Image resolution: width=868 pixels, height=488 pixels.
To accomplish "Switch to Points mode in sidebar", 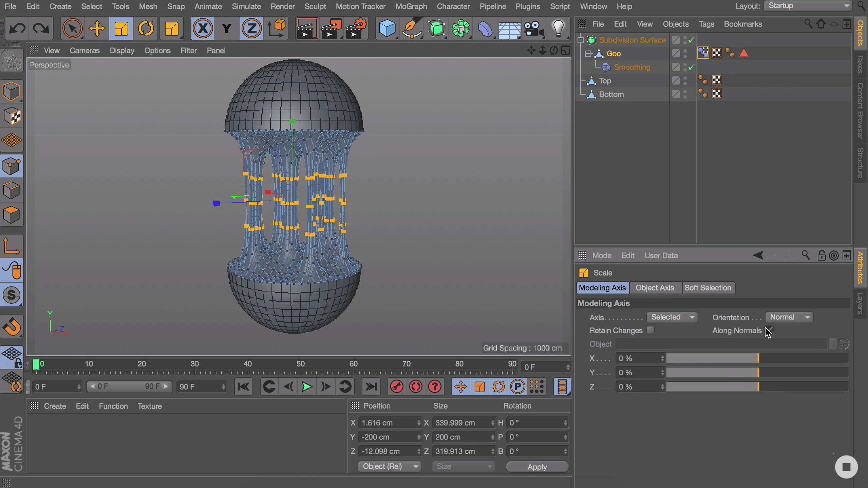I will click(x=12, y=166).
